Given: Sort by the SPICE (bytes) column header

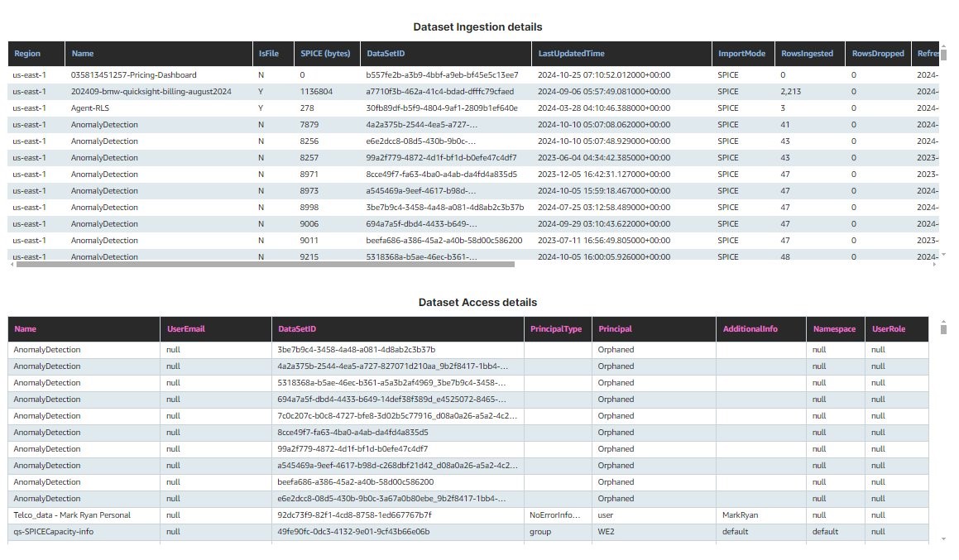Looking at the screenshot, I should [x=327, y=53].
